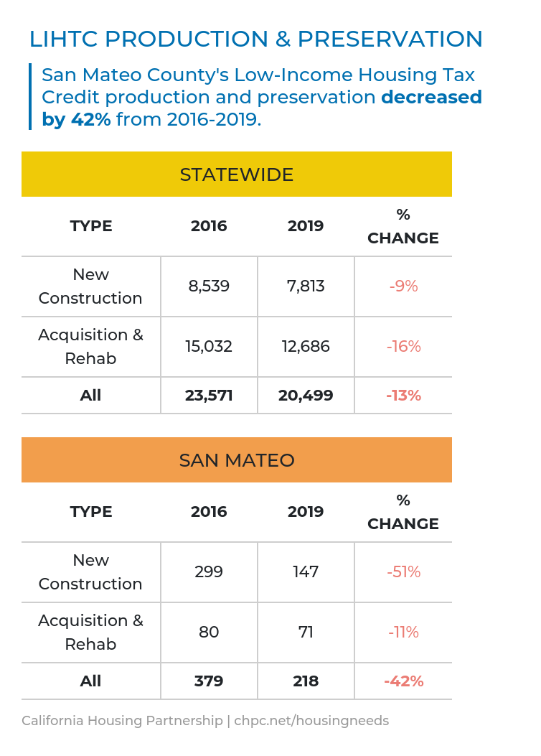Select the statewide total 23,571 cell
This screenshot has width=541, height=756.
pos(209,395)
